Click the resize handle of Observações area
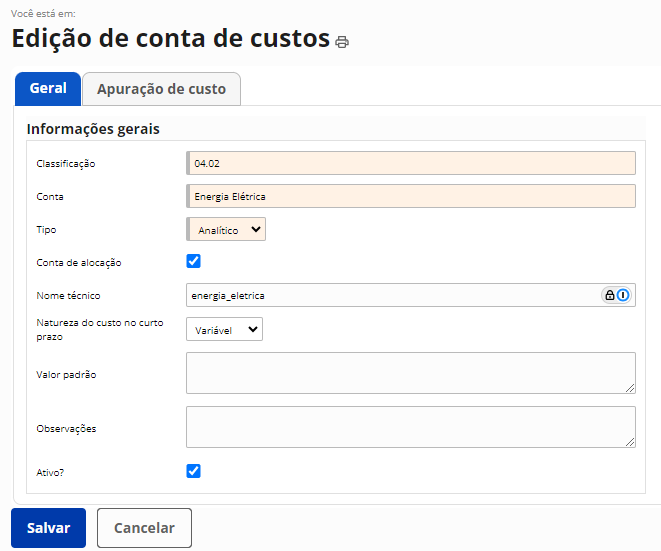The image size is (661, 551). pyautogui.click(x=630, y=442)
